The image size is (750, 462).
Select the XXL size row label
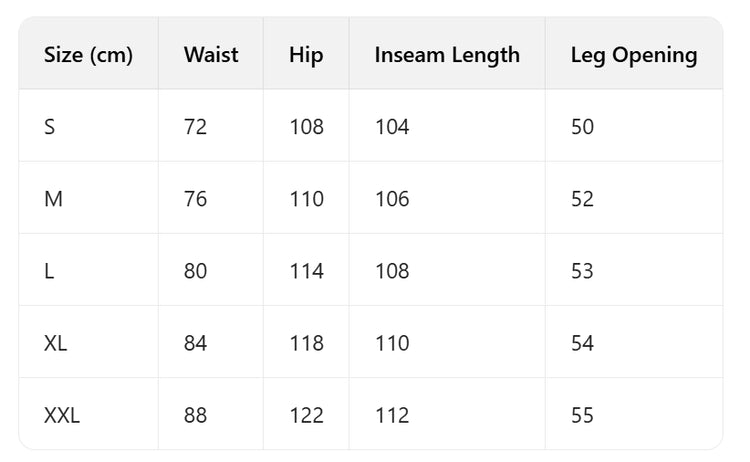pyautogui.click(x=62, y=415)
